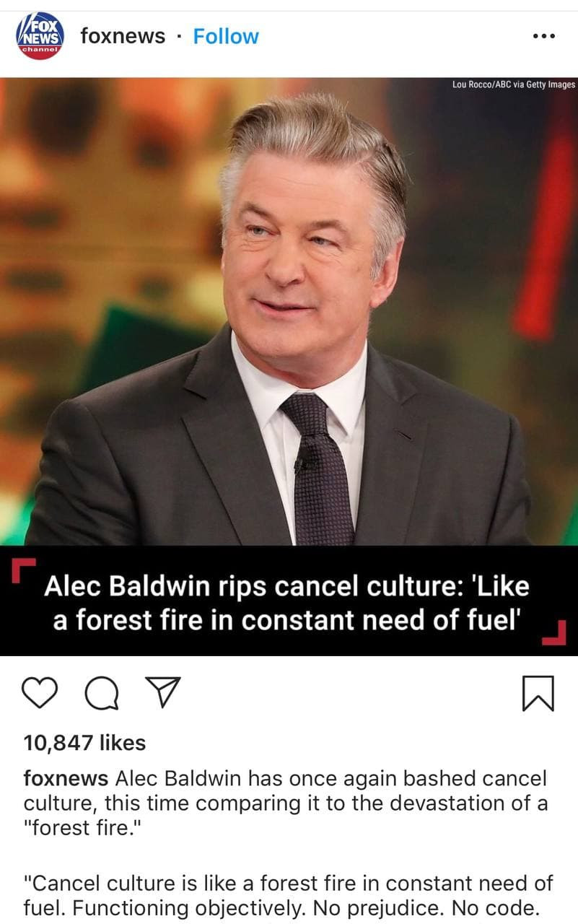The height and width of the screenshot is (924, 578).
Task: Open comments via the speech bubble icon
Action: [x=102, y=694]
